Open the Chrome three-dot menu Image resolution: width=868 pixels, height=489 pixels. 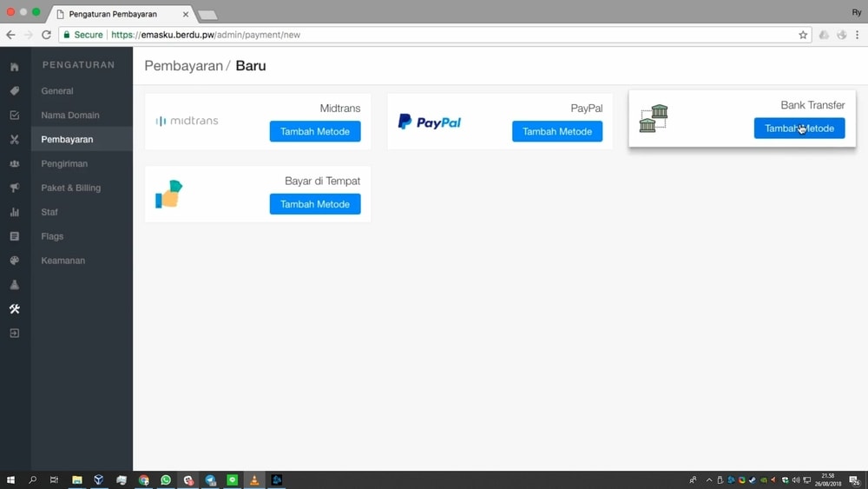(x=858, y=35)
